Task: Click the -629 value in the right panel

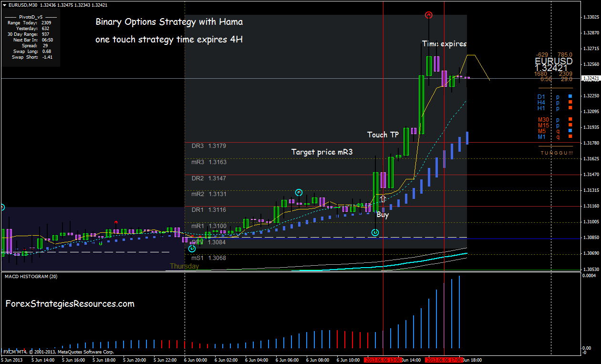Action: [542, 55]
